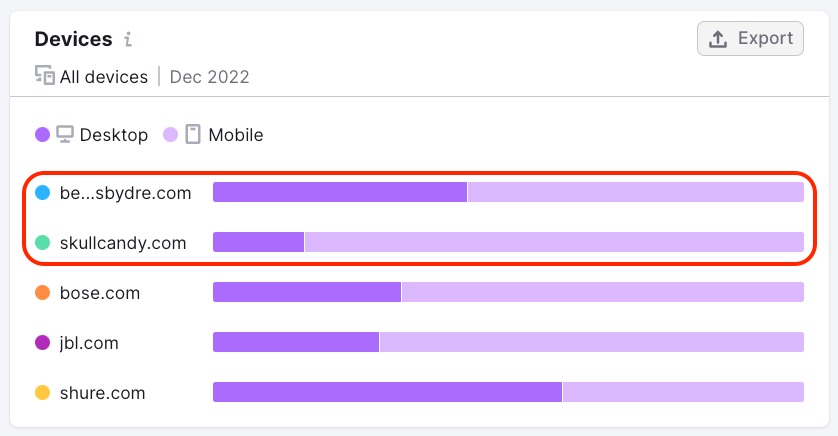
Task: Open the skullcandy.com domain link
Action: pyautogui.click(x=123, y=243)
